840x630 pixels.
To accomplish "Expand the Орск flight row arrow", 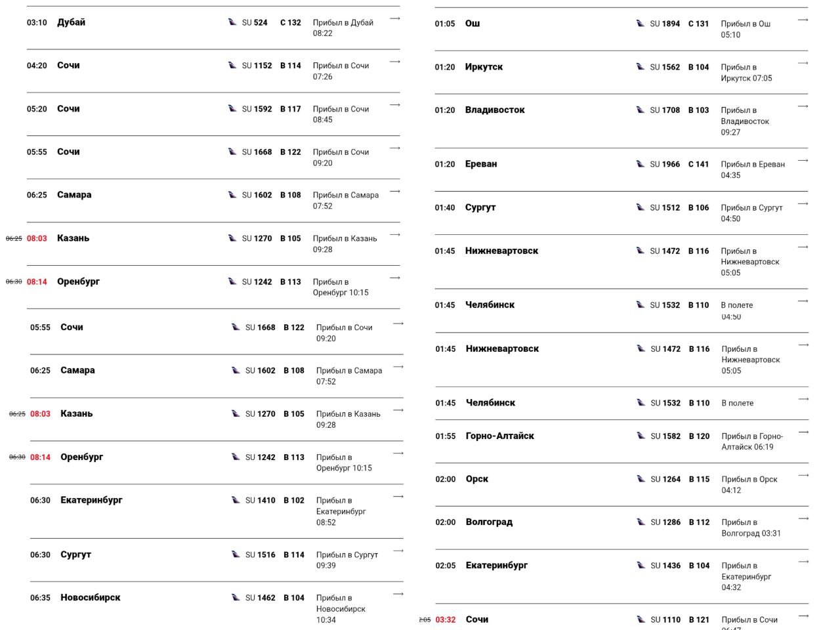I will [x=803, y=475].
